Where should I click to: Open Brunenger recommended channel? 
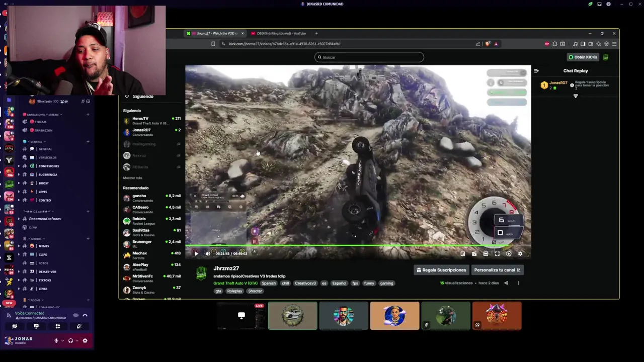pos(152,244)
